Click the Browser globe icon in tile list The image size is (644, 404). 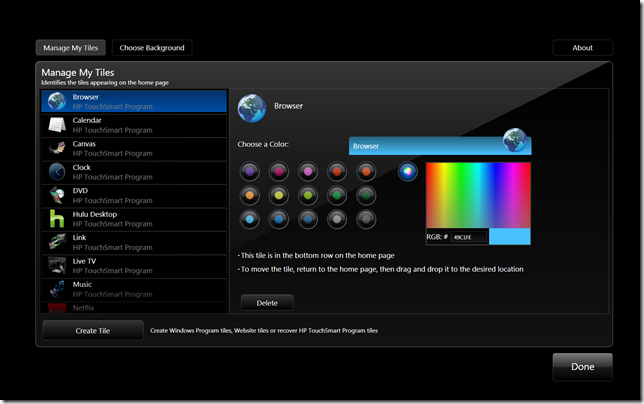[57, 101]
